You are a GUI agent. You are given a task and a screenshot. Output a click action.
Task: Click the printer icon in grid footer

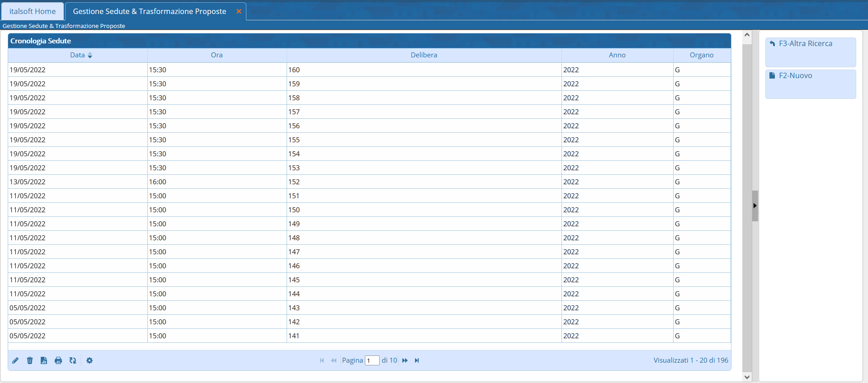pyautogui.click(x=58, y=360)
